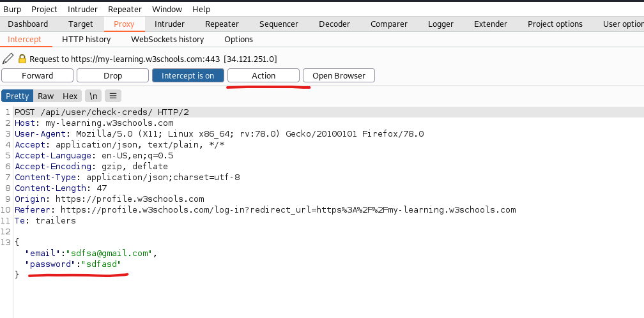Click the padlock icon next to Request
Screen dimensions: 644x318
pos(22,59)
